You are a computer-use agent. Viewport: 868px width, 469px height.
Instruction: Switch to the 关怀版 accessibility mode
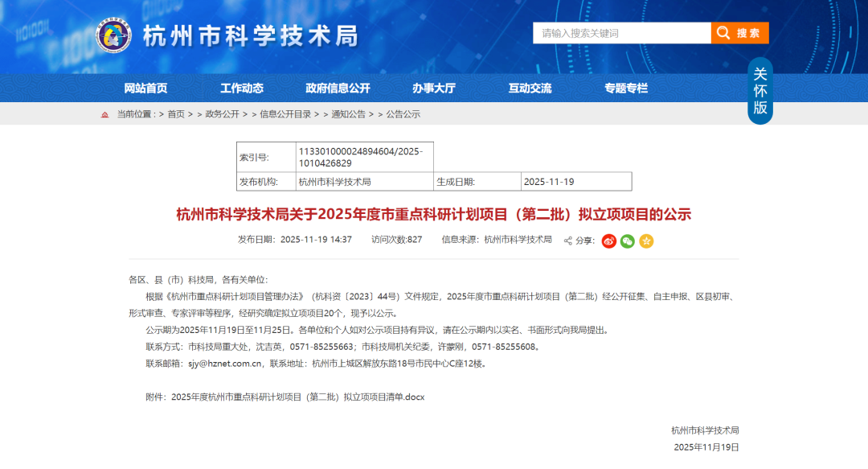pos(759,90)
